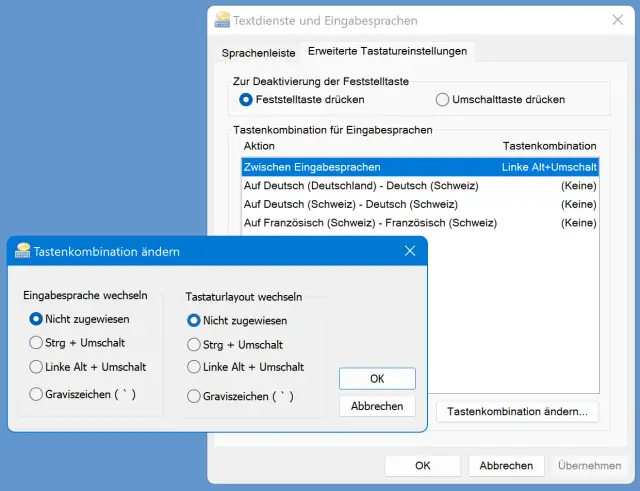Click the Textdienste und Eingabesprachen title icon

click(221, 20)
